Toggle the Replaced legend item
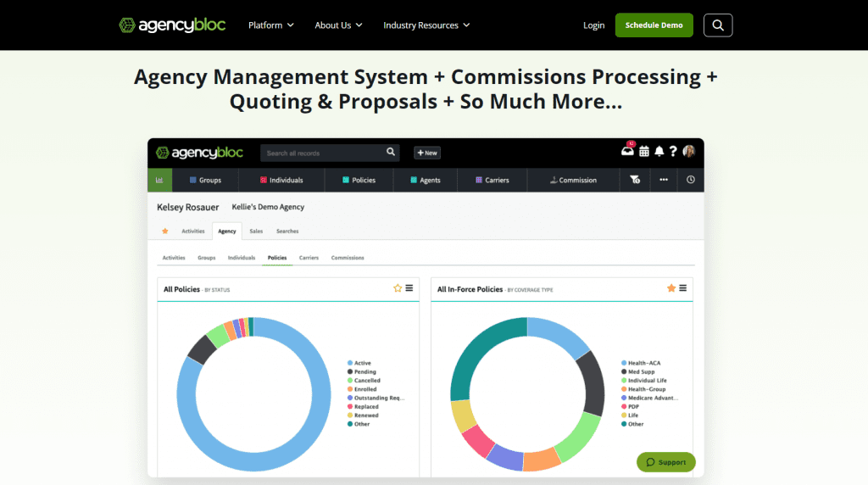The width and height of the screenshot is (868, 485). click(x=363, y=406)
